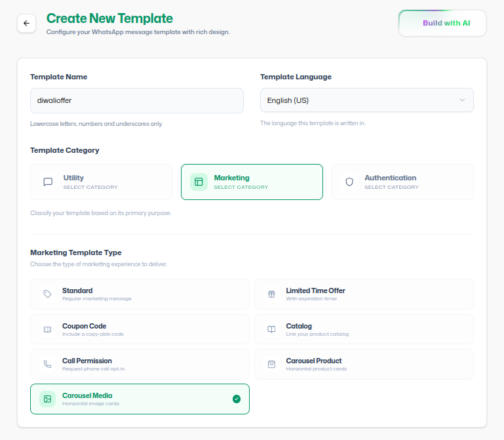
Task: Click 'Classify your template based on its primary purpose'
Action: click(x=101, y=213)
